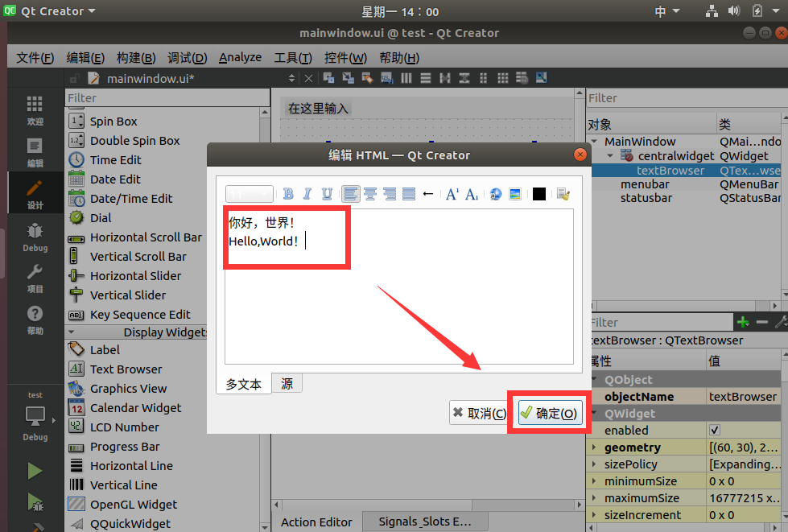This screenshot has width=788, height=532.
Task: Justify text in HTML editor
Action: click(x=409, y=194)
